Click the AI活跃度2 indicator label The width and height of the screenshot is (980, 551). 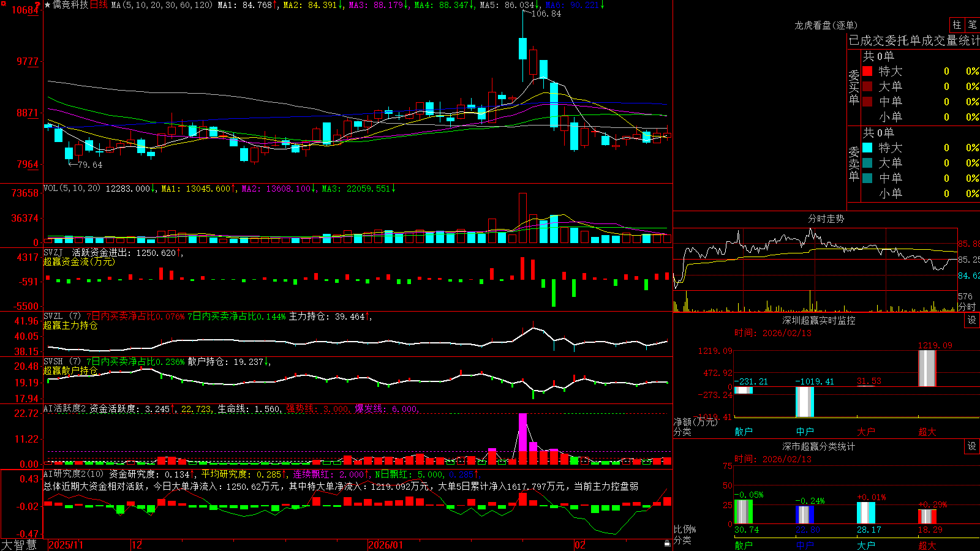(65, 409)
